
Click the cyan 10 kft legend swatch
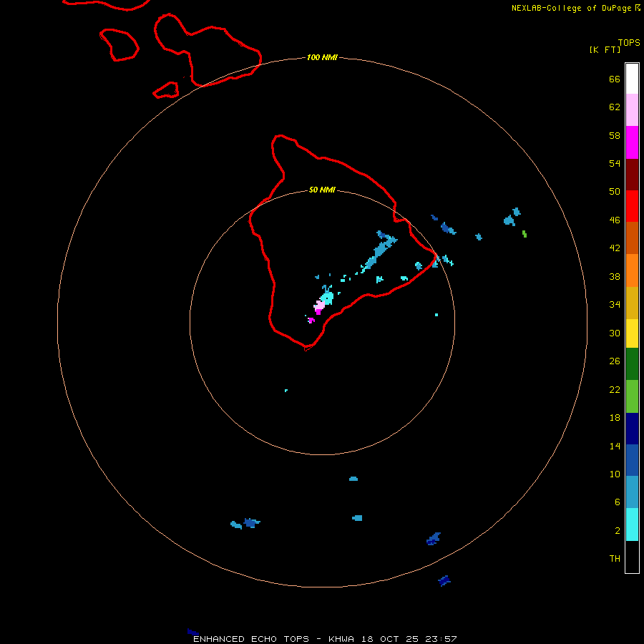coord(632,524)
